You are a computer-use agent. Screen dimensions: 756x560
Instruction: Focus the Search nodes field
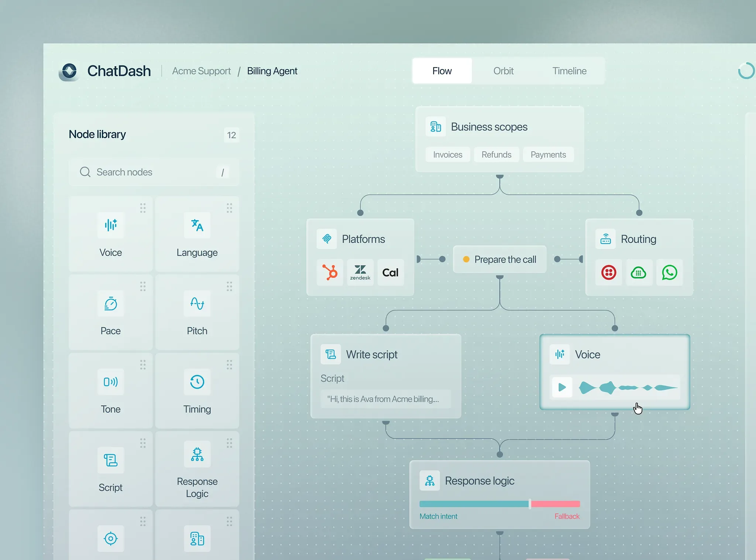pyautogui.click(x=154, y=172)
